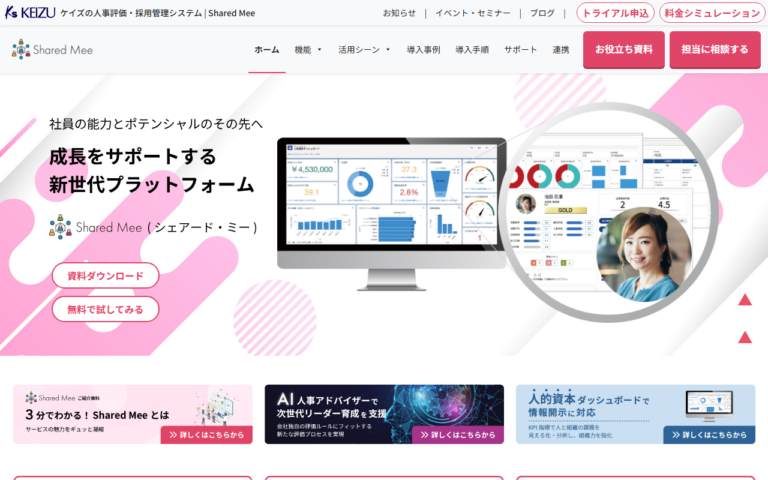The image size is (768, 480).
Task: Go to 導入手順 in navigation
Action: pyautogui.click(x=472, y=49)
